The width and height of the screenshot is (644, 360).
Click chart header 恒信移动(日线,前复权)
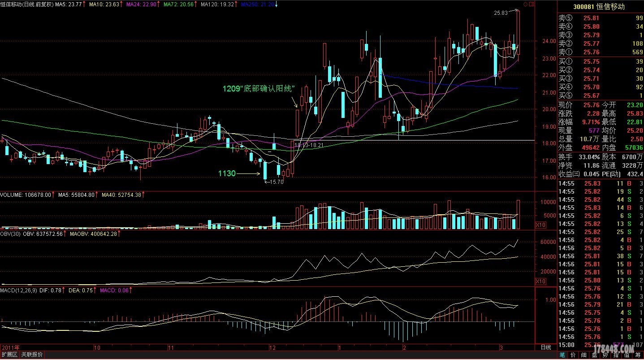tap(27, 4)
